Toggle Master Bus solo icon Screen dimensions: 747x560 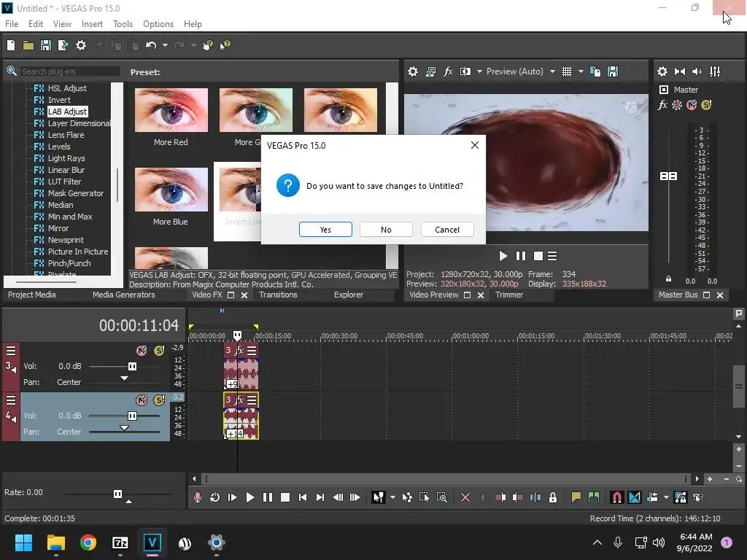tap(706, 105)
